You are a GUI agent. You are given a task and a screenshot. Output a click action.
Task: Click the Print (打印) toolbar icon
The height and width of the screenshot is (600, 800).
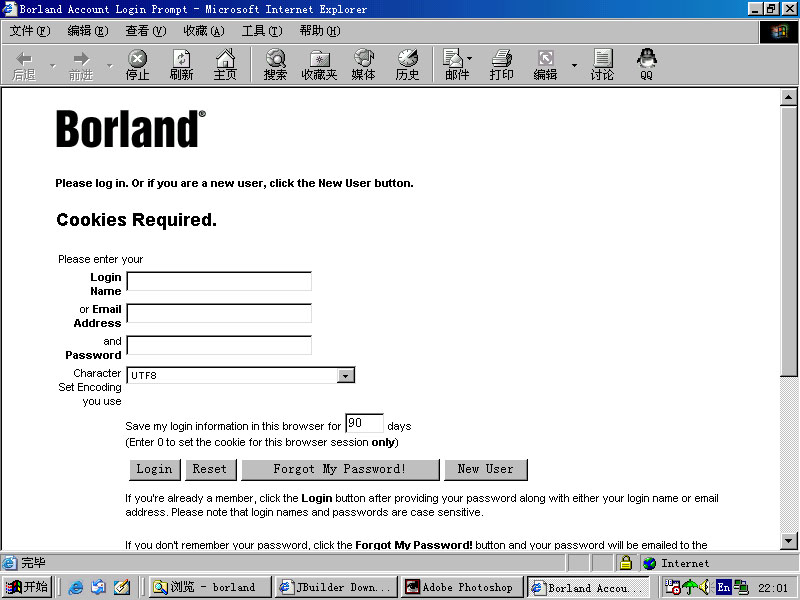pos(501,65)
